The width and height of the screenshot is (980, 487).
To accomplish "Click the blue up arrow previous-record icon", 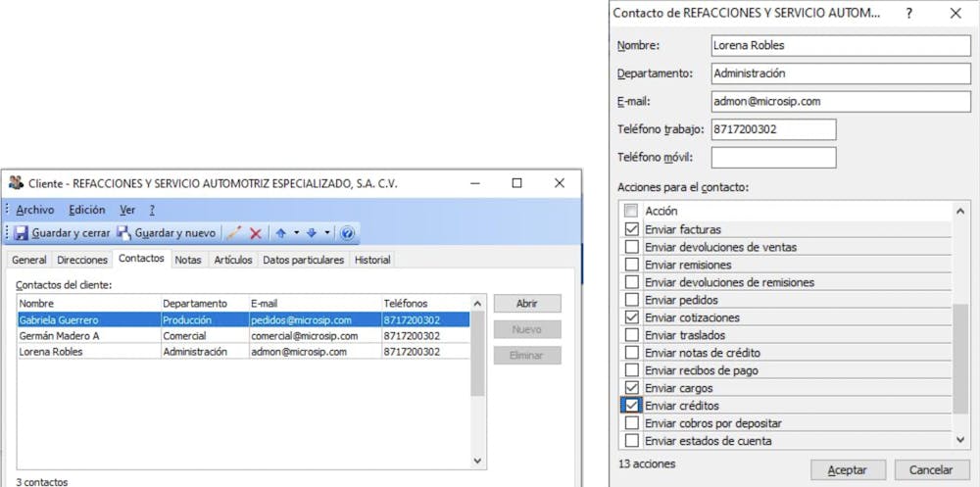I will pyautogui.click(x=280, y=233).
